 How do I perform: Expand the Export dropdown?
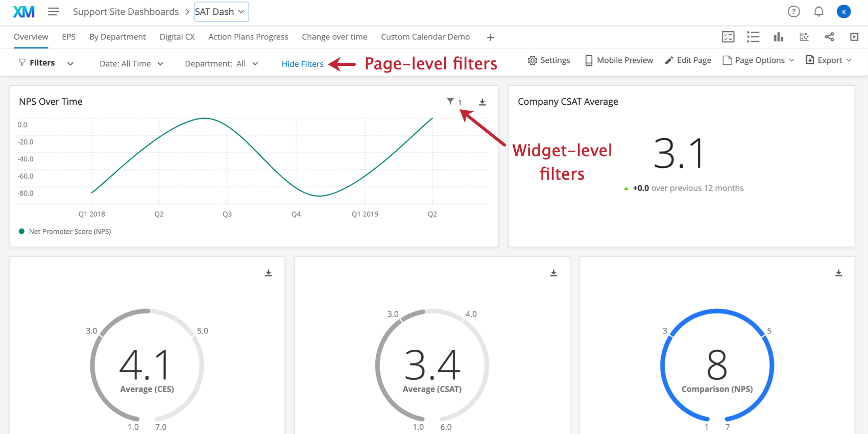click(x=829, y=60)
